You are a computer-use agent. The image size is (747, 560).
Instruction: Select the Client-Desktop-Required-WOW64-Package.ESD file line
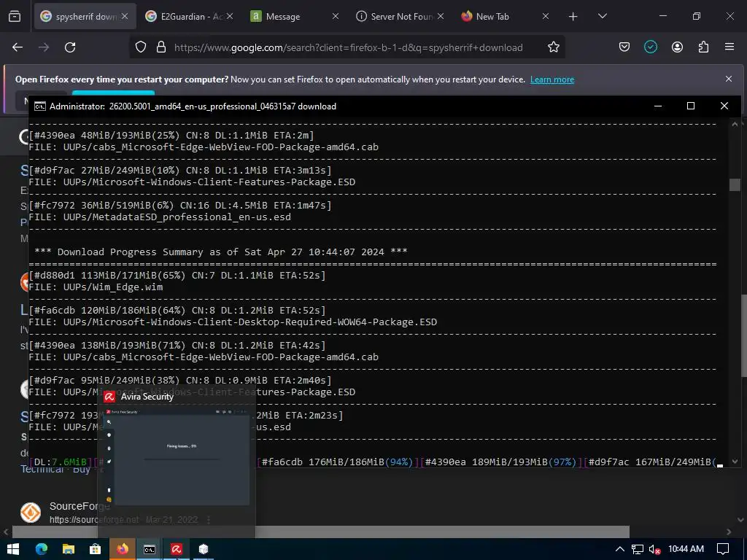[x=233, y=322]
